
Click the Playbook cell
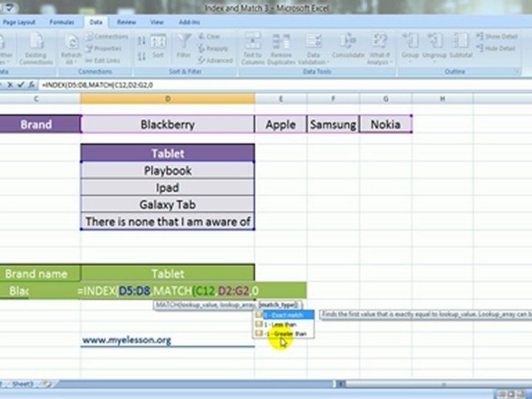[167, 170]
